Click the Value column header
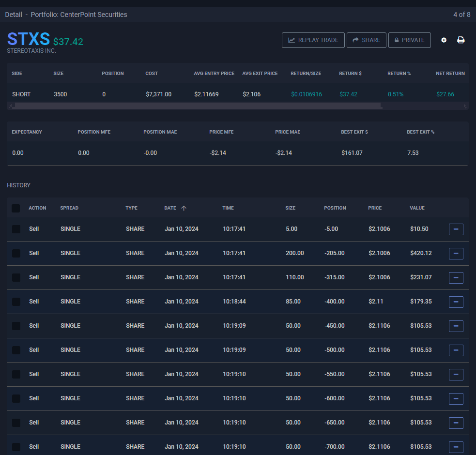Screen dimensions: 476x455 click(x=417, y=208)
